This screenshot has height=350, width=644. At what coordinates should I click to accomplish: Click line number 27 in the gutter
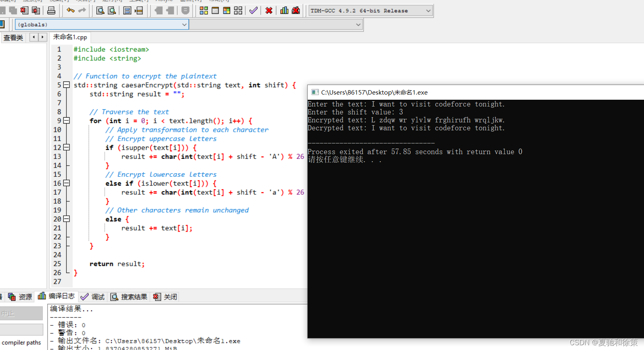click(57, 282)
